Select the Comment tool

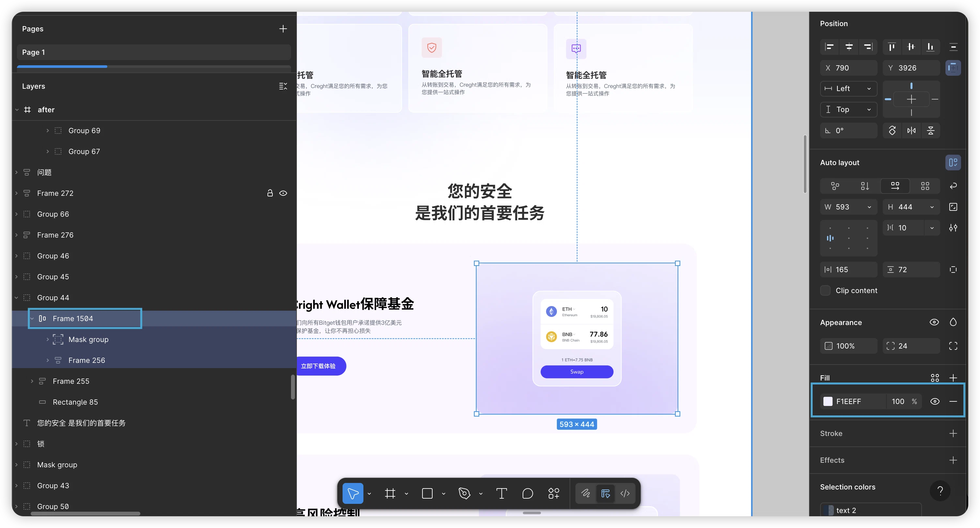click(x=528, y=493)
